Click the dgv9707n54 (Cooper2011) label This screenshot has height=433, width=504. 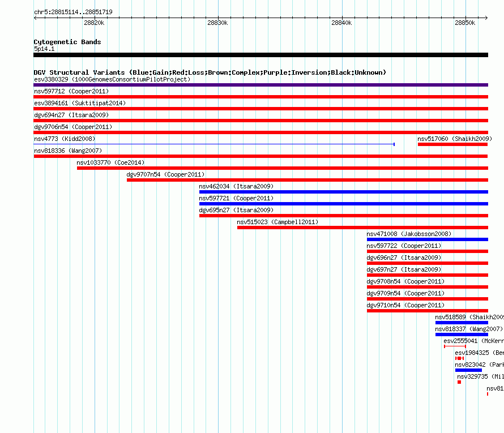tap(165, 174)
